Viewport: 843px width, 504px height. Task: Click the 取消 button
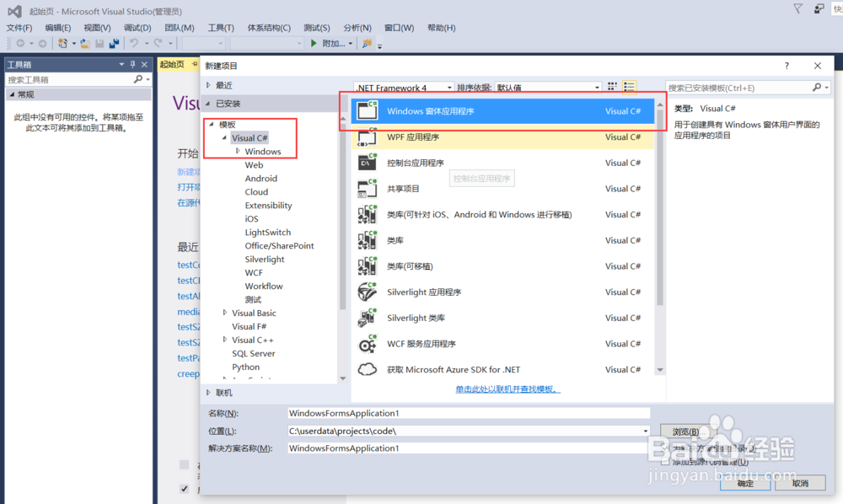(x=800, y=483)
